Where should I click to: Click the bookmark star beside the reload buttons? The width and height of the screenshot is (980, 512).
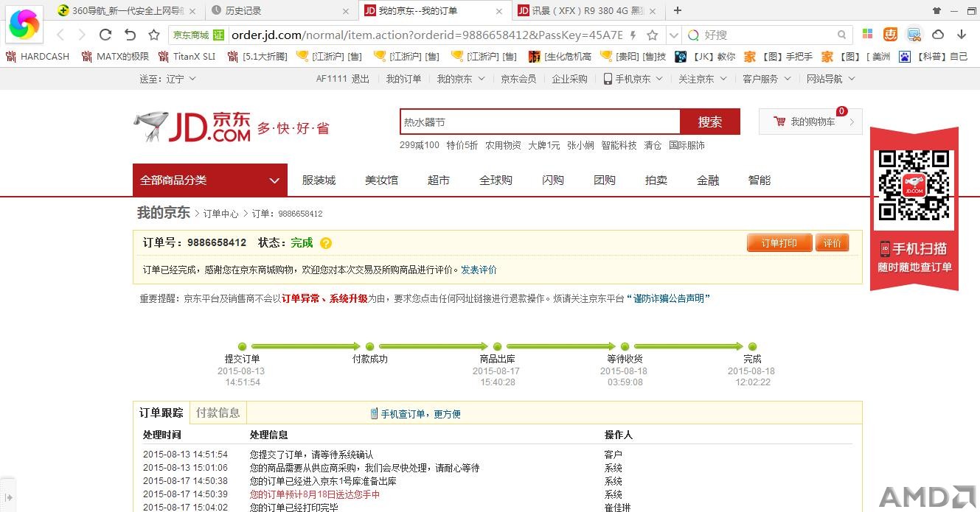tap(153, 35)
